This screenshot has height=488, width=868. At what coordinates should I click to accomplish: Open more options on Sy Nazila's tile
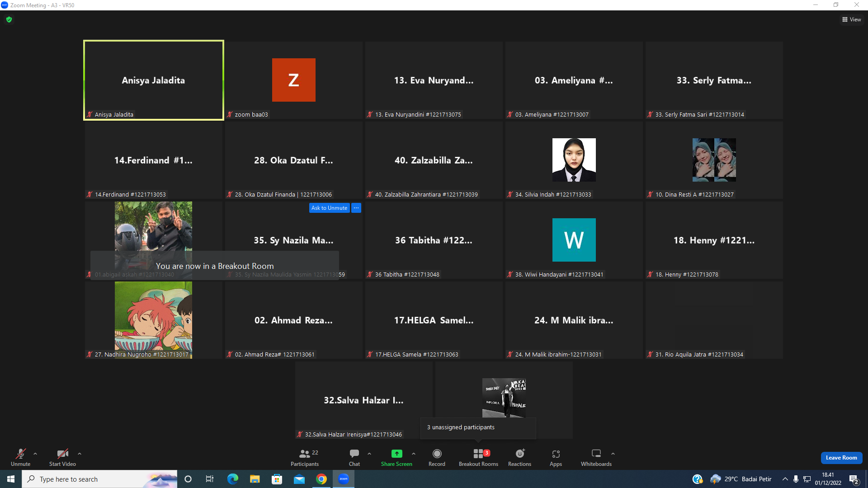tap(356, 208)
